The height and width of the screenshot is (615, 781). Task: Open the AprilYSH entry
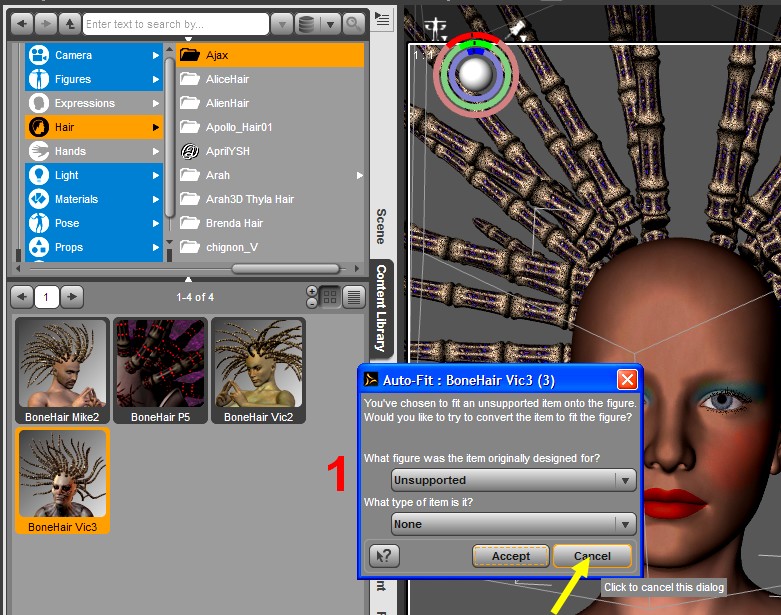pyautogui.click(x=270, y=151)
